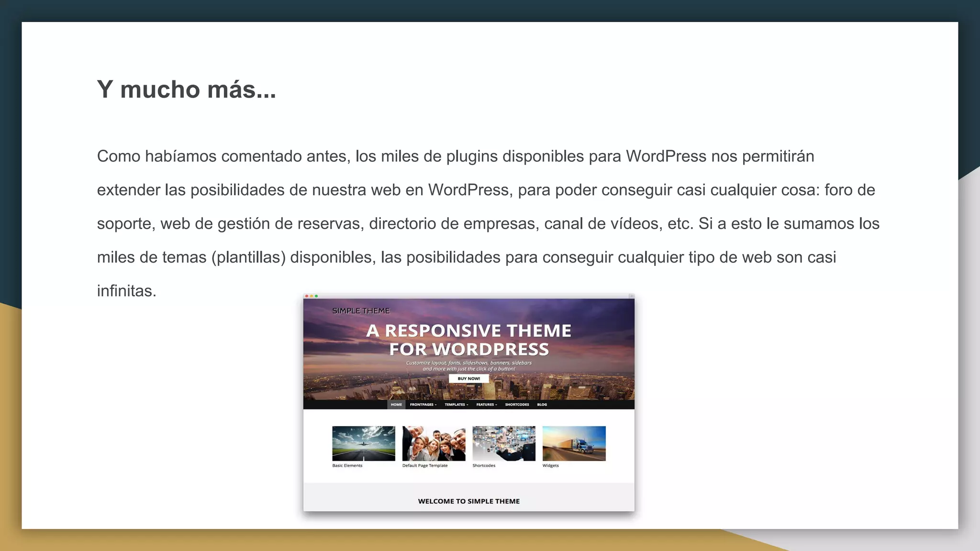
Task: Click the Shortcodes caption under the image
Action: [x=484, y=465]
